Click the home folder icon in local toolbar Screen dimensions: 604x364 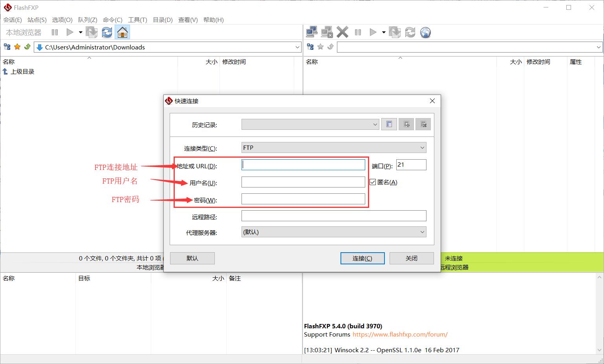122,32
